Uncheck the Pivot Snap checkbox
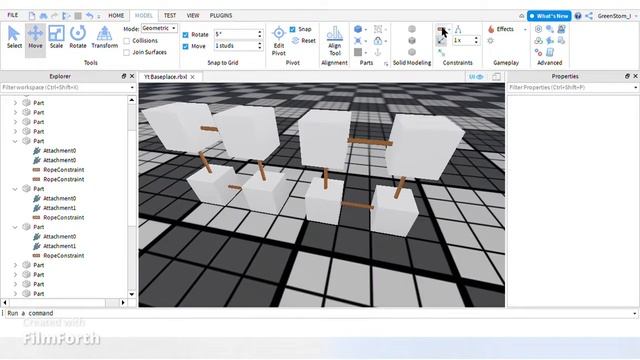 click(293, 29)
